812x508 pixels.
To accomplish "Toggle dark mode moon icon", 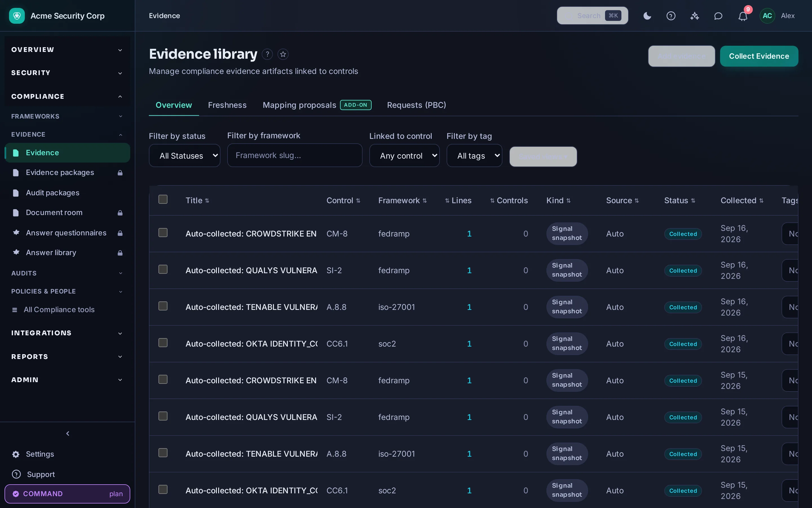I will [x=647, y=16].
